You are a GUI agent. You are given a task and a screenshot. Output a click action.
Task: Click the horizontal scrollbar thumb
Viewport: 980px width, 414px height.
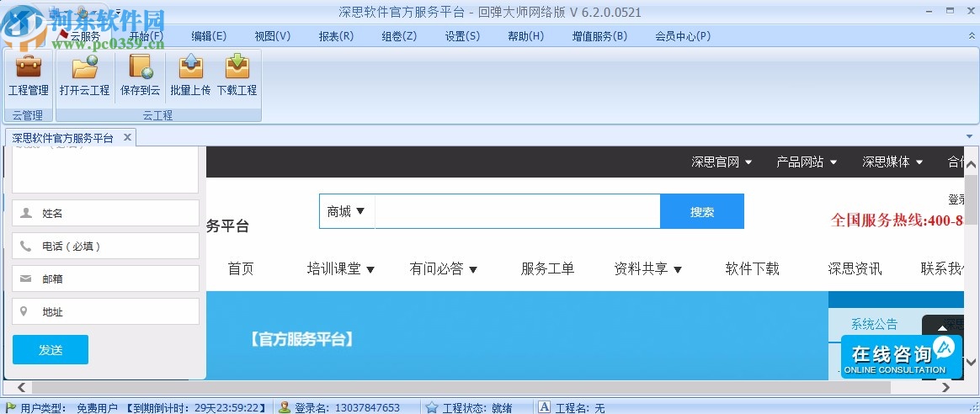pos(461,388)
